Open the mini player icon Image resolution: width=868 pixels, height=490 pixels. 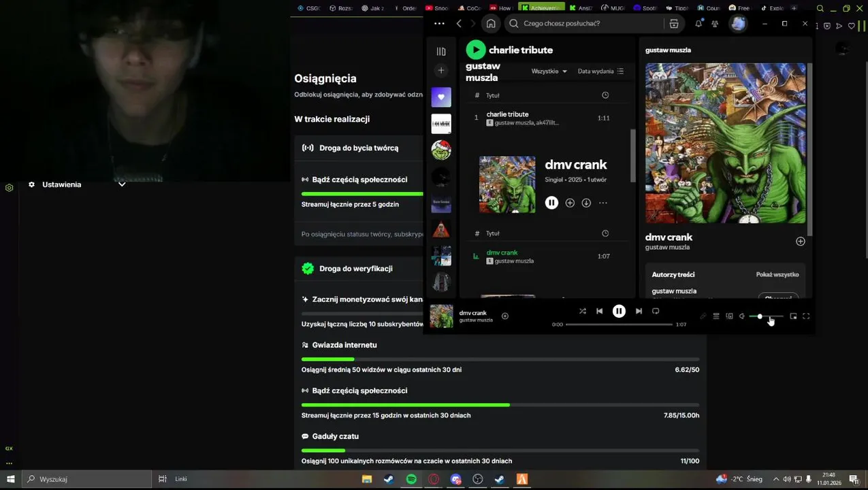tap(793, 316)
